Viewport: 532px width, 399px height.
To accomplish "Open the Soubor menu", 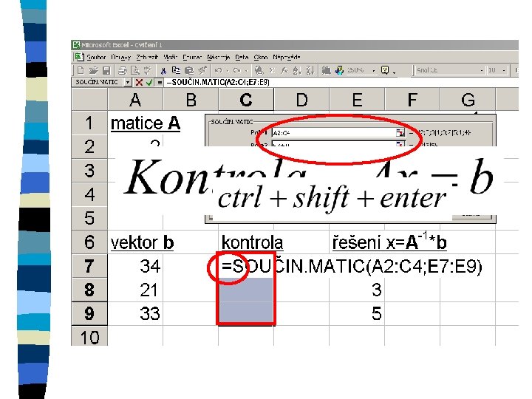I will tap(96, 58).
